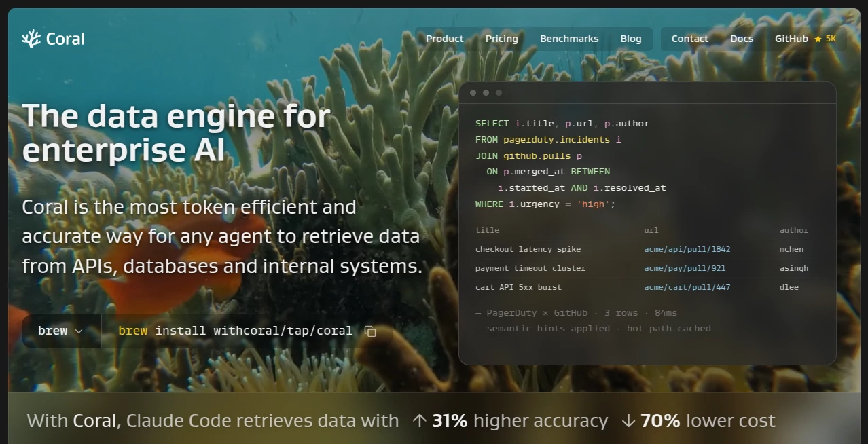Click the author 'asingh' cell
The width and height of the screenshot is (868, 444).
[794, 268]
